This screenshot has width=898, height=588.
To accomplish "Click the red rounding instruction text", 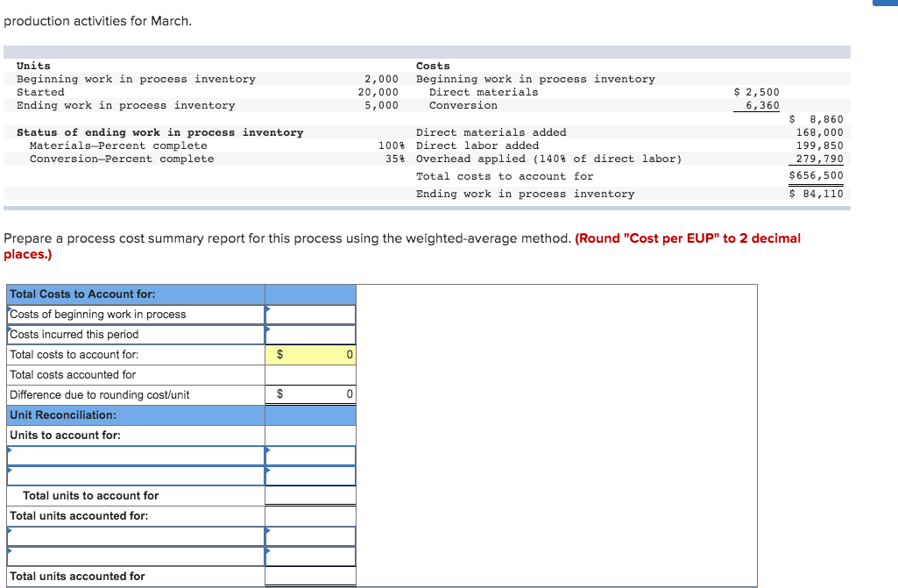I will [402, 246].
